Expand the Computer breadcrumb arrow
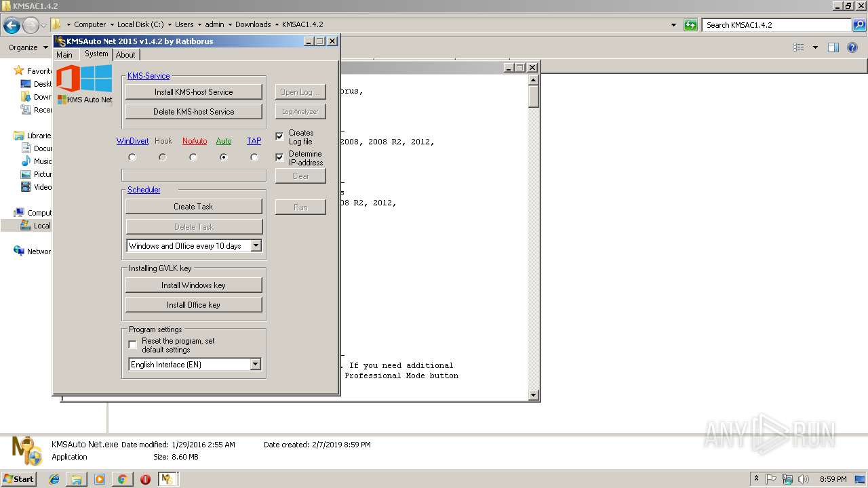868x488 pixels. [x=112, y=25]
